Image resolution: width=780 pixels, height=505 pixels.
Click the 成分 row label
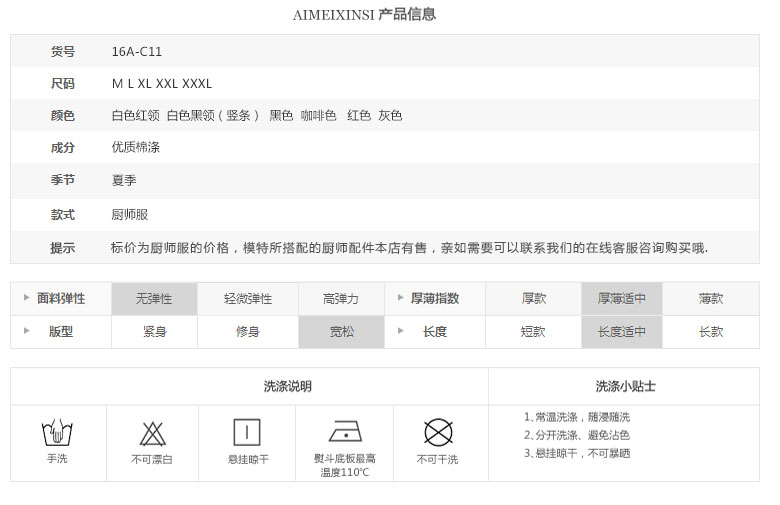(x=63, y=147)
